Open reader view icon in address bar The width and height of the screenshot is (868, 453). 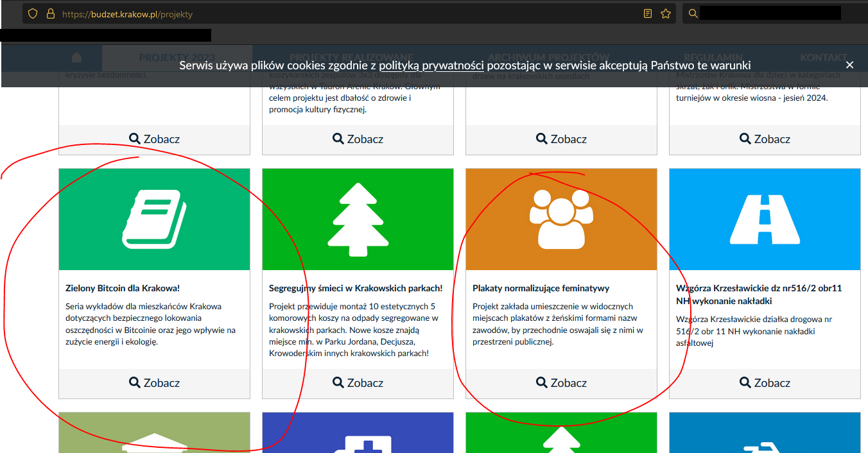(648, 13)
